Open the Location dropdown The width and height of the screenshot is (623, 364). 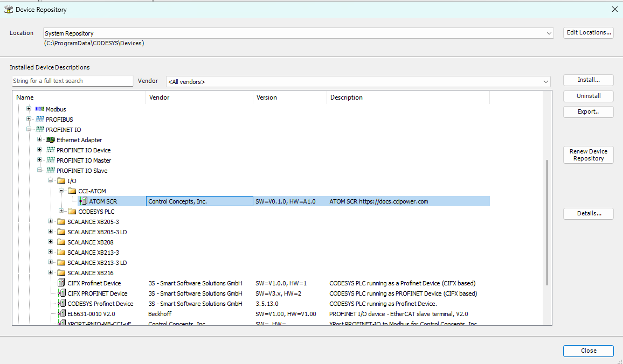[x=549, y=33]
